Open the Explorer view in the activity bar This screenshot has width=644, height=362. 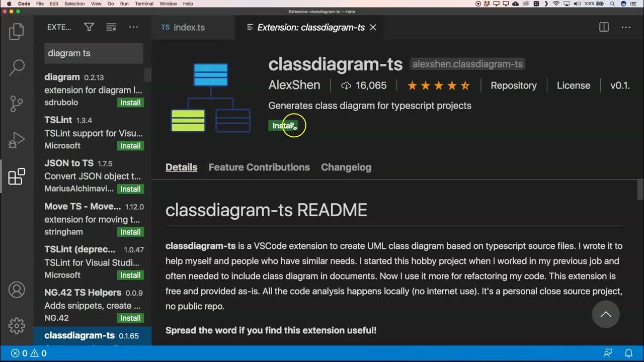(17, 32)
